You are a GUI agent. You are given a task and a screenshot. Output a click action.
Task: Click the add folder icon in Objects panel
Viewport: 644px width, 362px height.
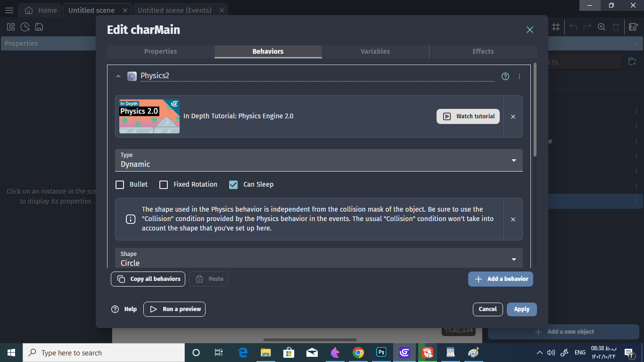pos(632,62)
